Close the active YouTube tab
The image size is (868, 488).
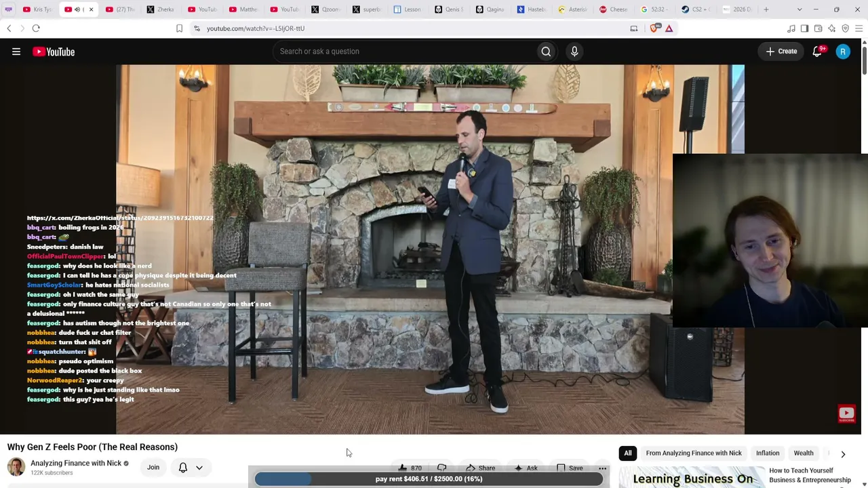coord(91,9)
